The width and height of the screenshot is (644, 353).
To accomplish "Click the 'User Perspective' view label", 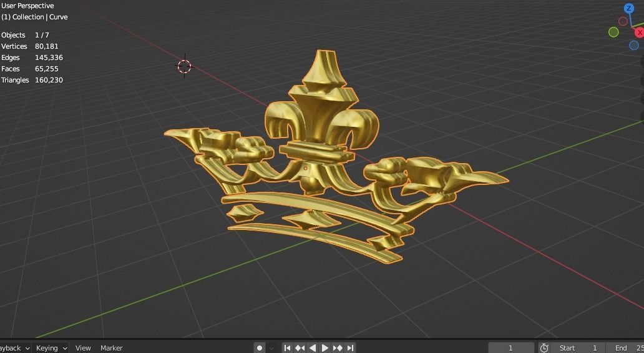I will (x=27, y=6).
